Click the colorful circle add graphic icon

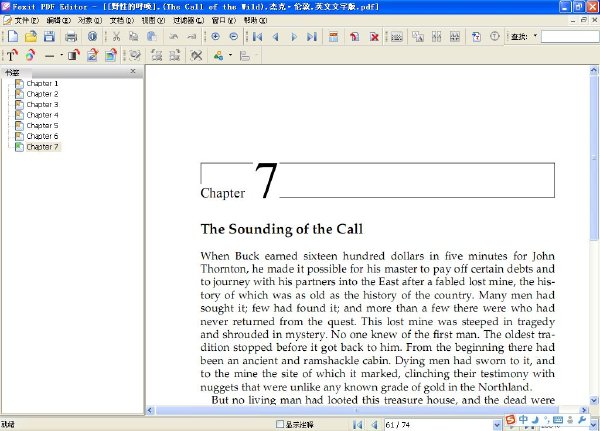click(x=30, y=56)
